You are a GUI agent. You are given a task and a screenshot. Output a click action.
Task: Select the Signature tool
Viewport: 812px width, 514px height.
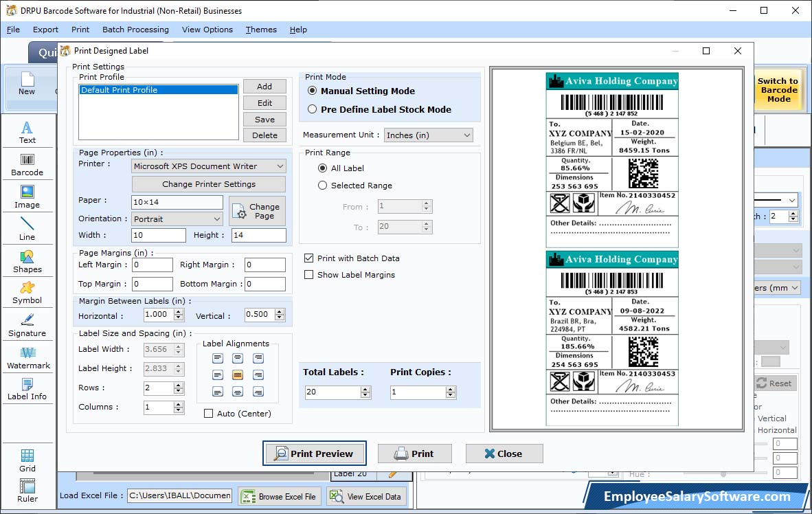pyautogui.click(x=27, y=326)
